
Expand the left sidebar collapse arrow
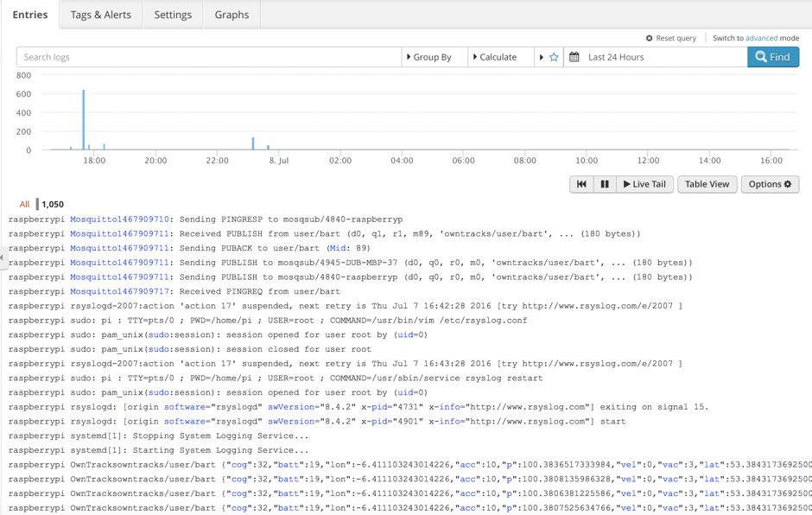coord(3,257)
